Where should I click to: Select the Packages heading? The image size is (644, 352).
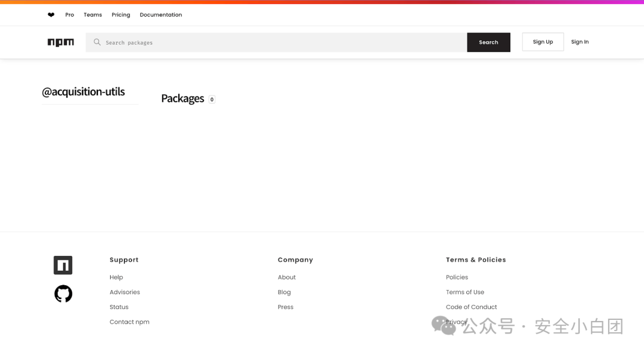click(183, 98)
